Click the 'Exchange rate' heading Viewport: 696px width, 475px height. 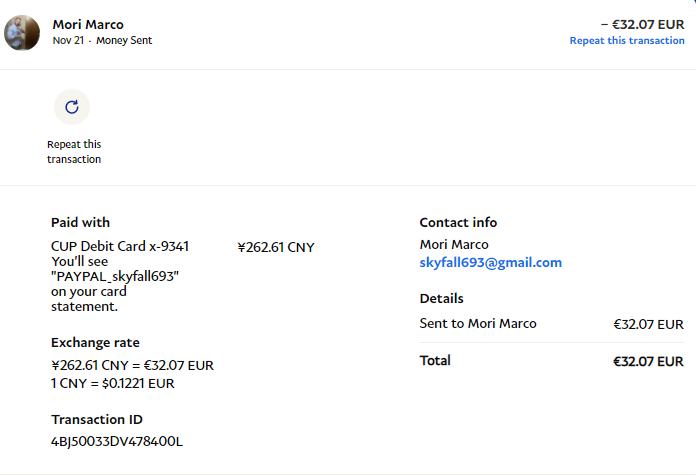coord(95,343)
